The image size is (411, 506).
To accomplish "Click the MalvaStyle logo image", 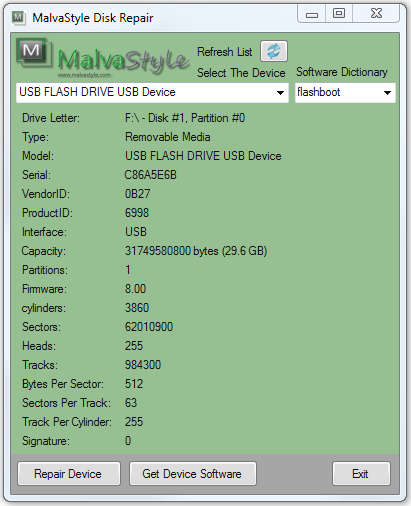I will click(x=103, y=58).
